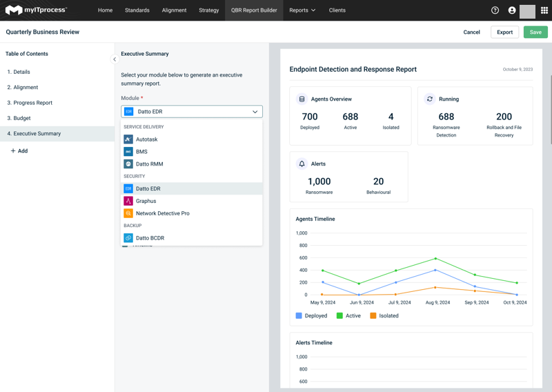
Task: Choose BMS from module list
Action: pyautogui.click(x=192, y=151)
